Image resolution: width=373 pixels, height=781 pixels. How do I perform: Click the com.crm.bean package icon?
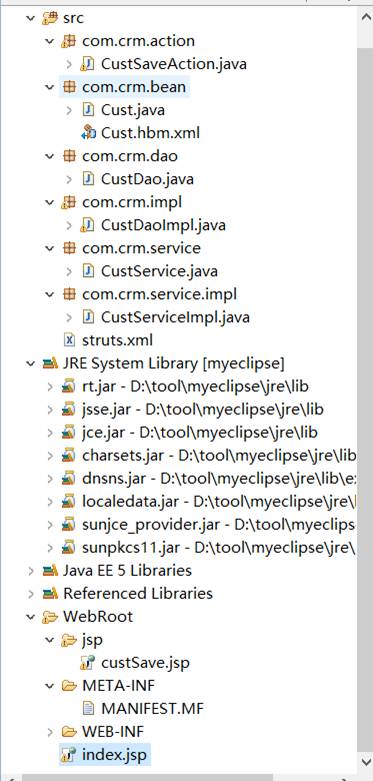point(69,87)
